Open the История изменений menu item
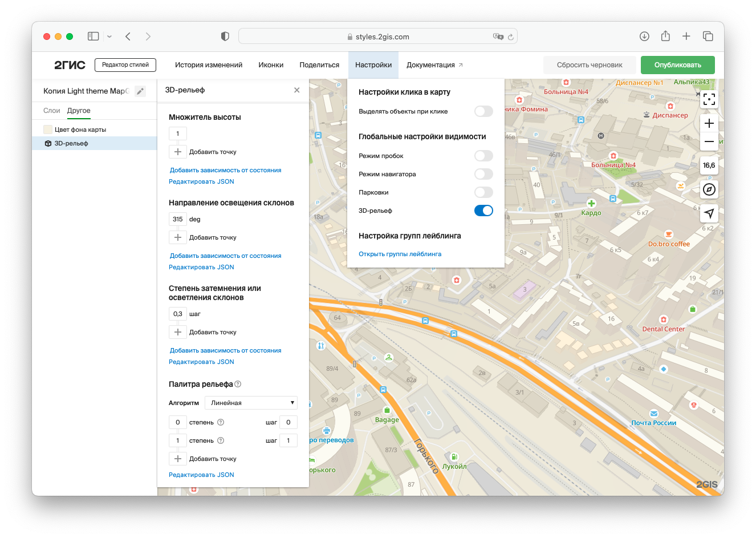 click(x=209, y=65)
